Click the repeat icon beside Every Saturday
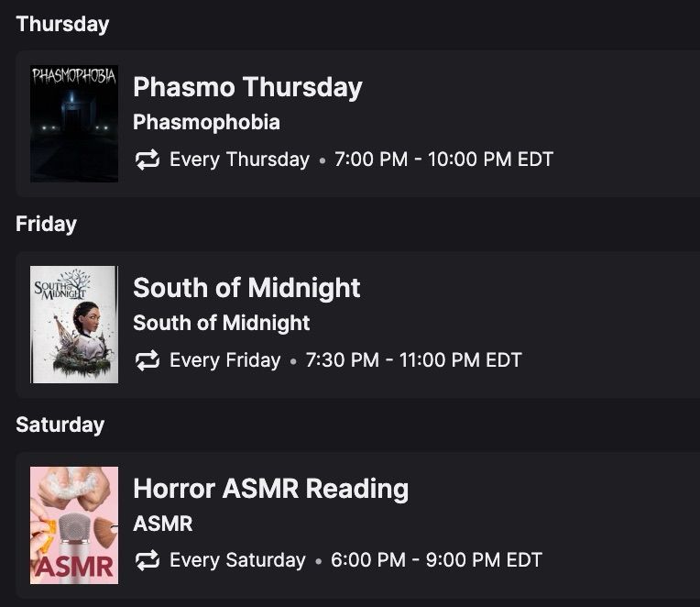The width and height of the screenshot is (700, 607). (148, 560)
